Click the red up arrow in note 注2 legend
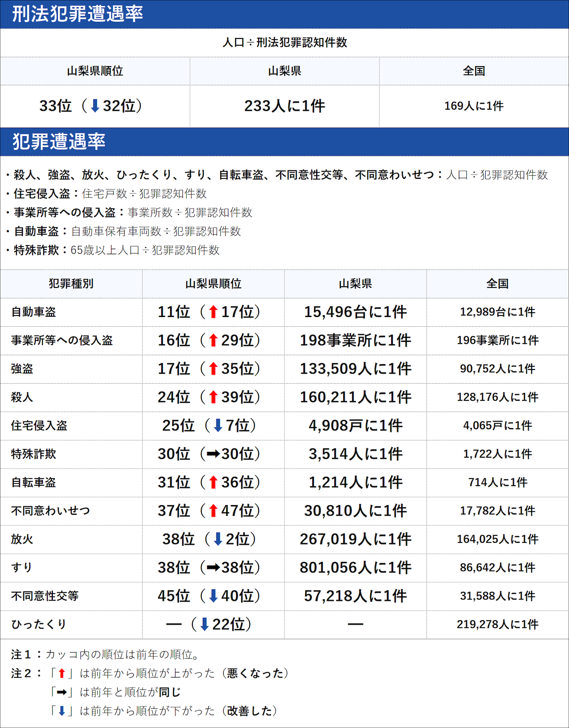This screenshot has width=569, height=728. pyautogui.click(x=61, y=674)
